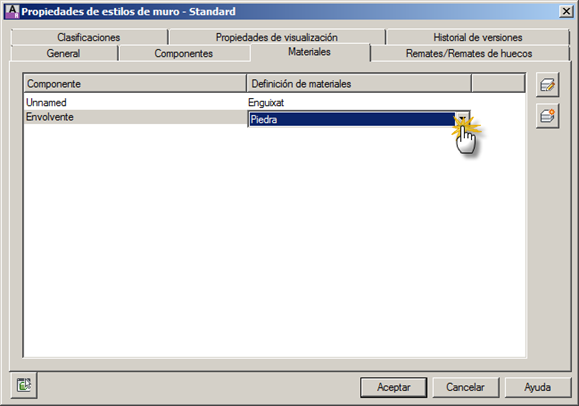
Task: Click the Ayuda button
Action: (538, 387)
